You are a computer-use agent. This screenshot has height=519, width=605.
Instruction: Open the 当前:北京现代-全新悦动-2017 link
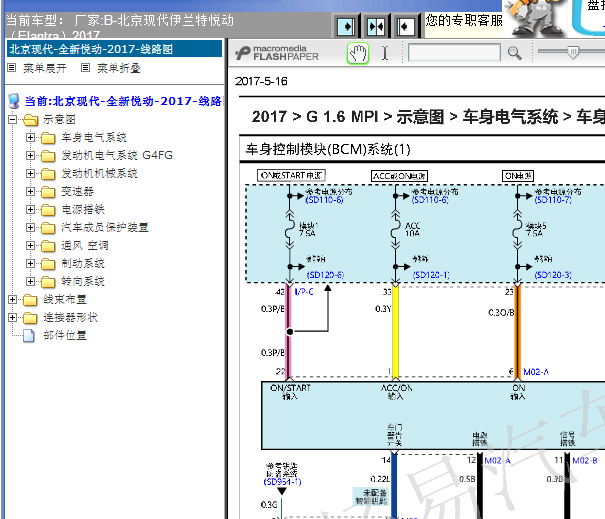coord(123,101)
